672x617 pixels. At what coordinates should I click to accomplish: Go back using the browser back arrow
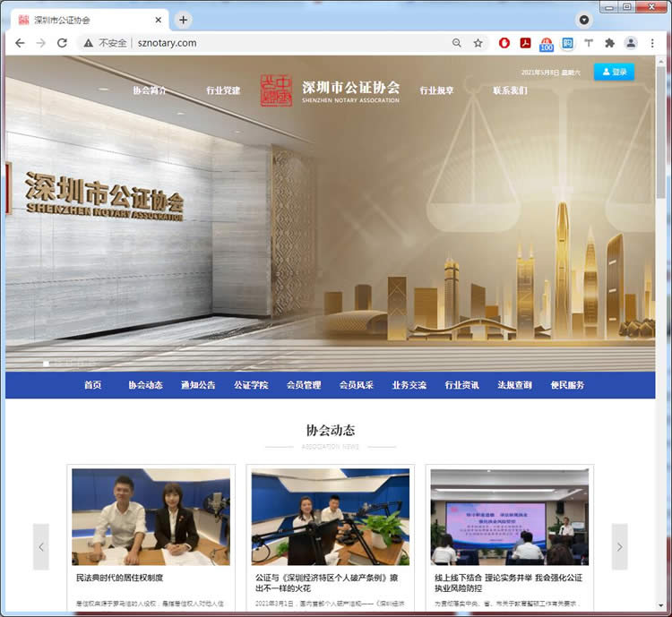click(20, 43)
